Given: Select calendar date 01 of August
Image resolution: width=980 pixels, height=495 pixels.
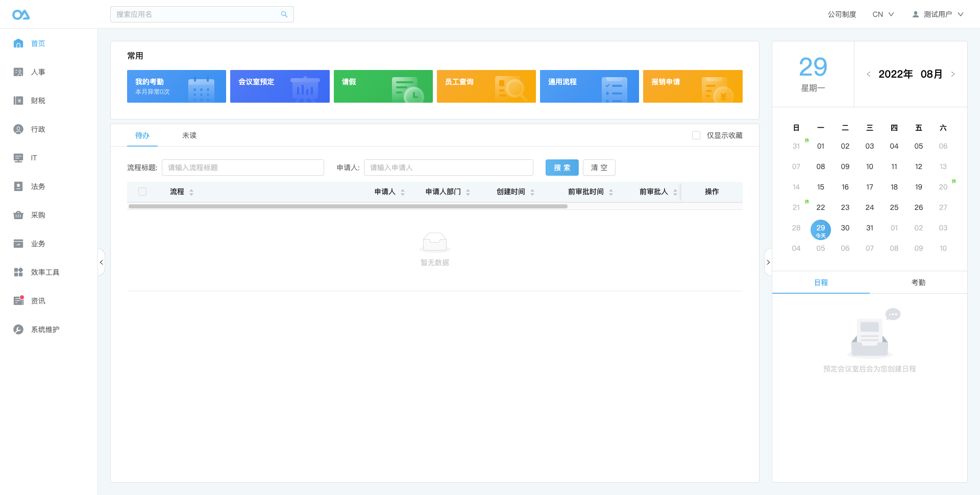Looking at the screenshot, I should 821,146.
